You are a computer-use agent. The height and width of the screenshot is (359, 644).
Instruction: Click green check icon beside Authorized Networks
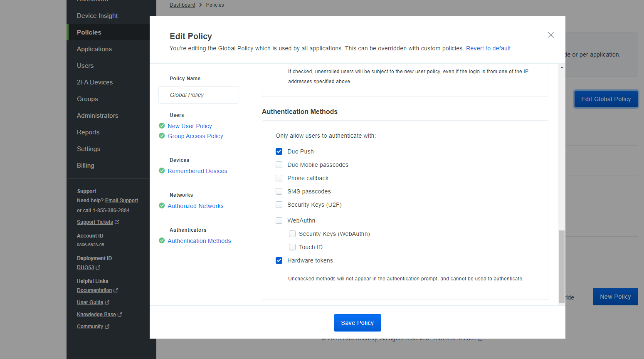pyautogui.click(x=162, y=205)
